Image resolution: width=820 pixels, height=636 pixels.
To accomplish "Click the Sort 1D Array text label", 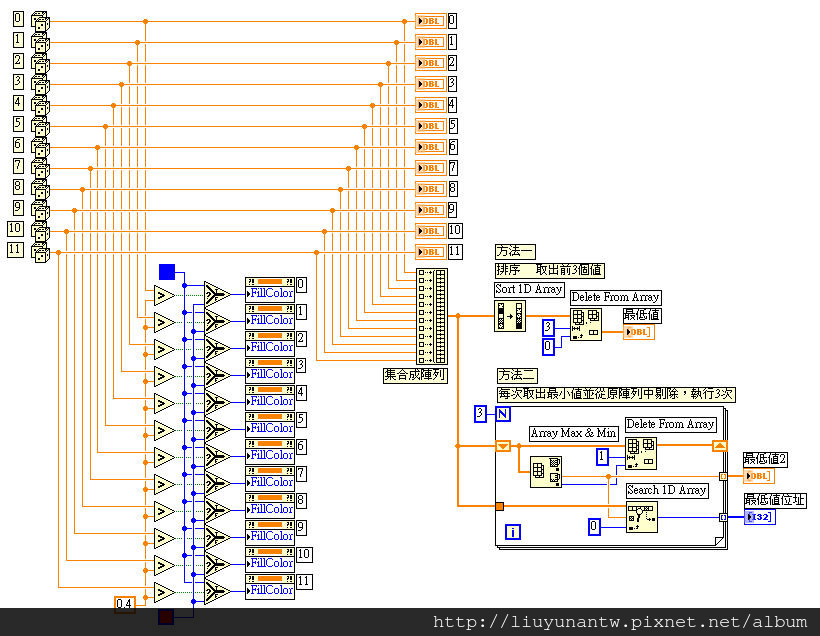I will [x=529, y=289].
